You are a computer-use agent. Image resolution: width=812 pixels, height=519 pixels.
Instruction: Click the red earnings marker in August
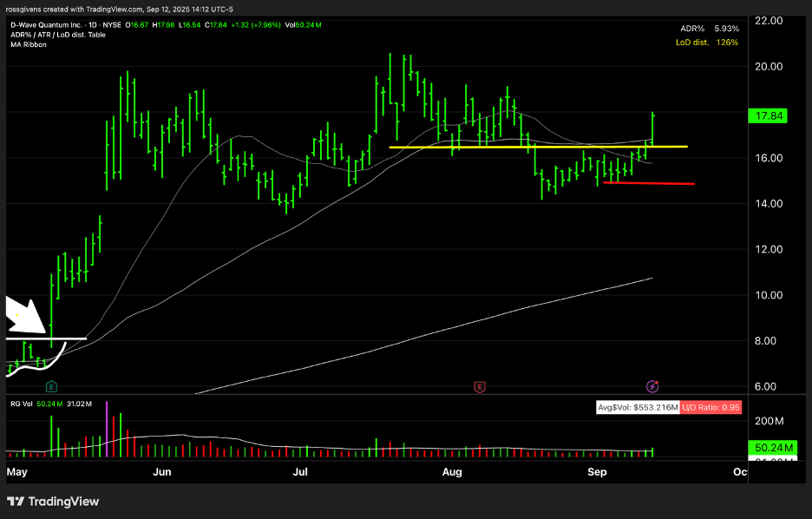coord(479,385)
